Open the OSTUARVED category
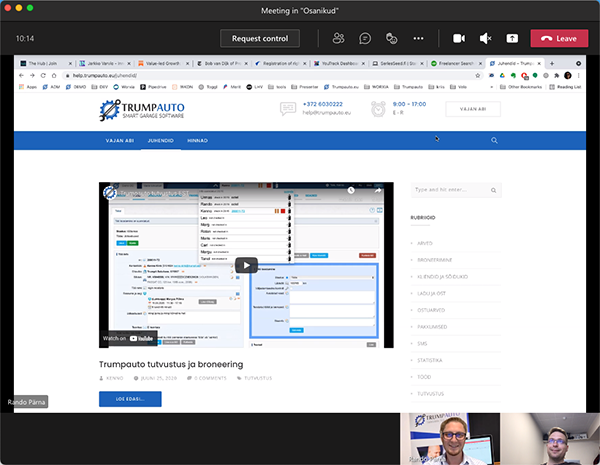This screenshot has height=465, width=600. [x=431, y=310]
